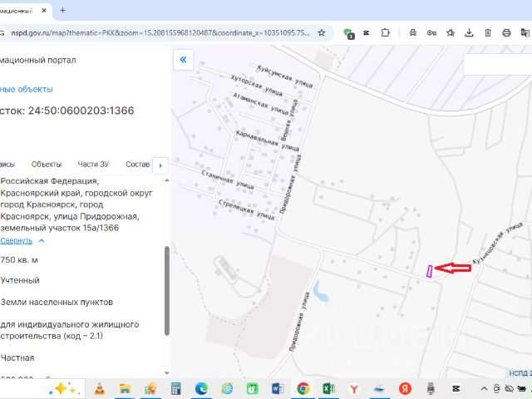Print the page with the printer icon
Viewport: 532px width, 399px height.
point(506,33)
